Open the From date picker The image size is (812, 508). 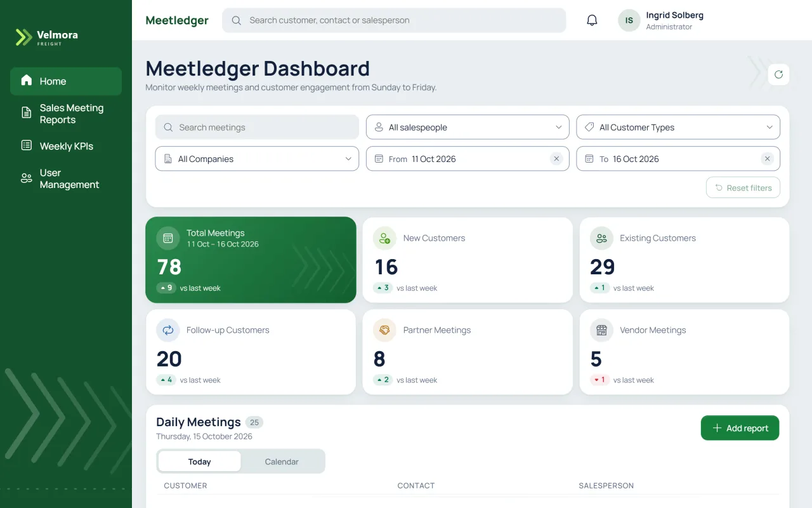coord(468,159)
